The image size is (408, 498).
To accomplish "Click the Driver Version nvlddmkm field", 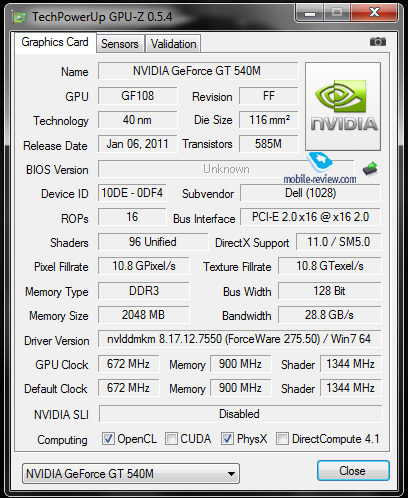I will click(240, 339).
